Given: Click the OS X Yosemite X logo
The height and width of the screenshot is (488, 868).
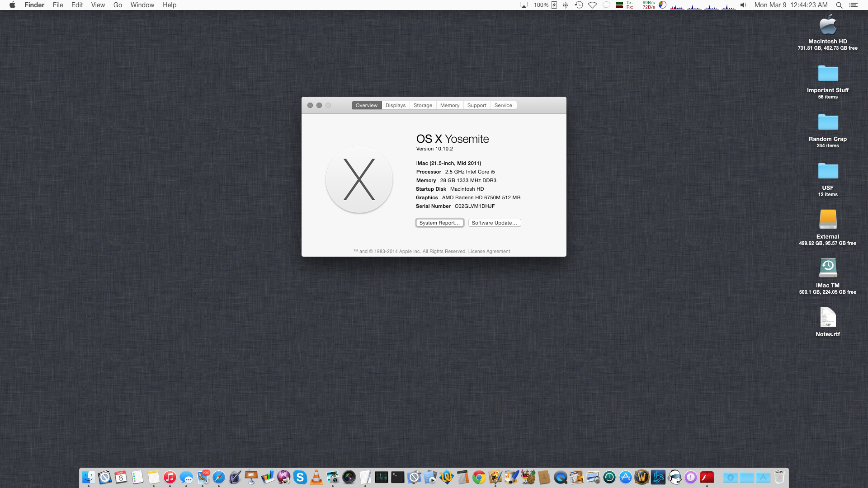Looking at the screenshot, I should 359,179.
